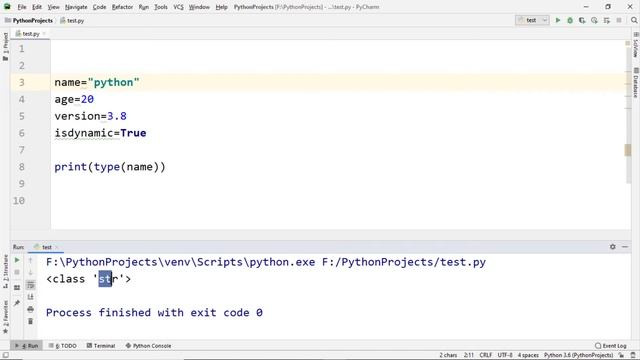Image resolution: width=640 pixels, height=360 pixels.
Task: Open the Navigate menu
Action: pos(76,7)
